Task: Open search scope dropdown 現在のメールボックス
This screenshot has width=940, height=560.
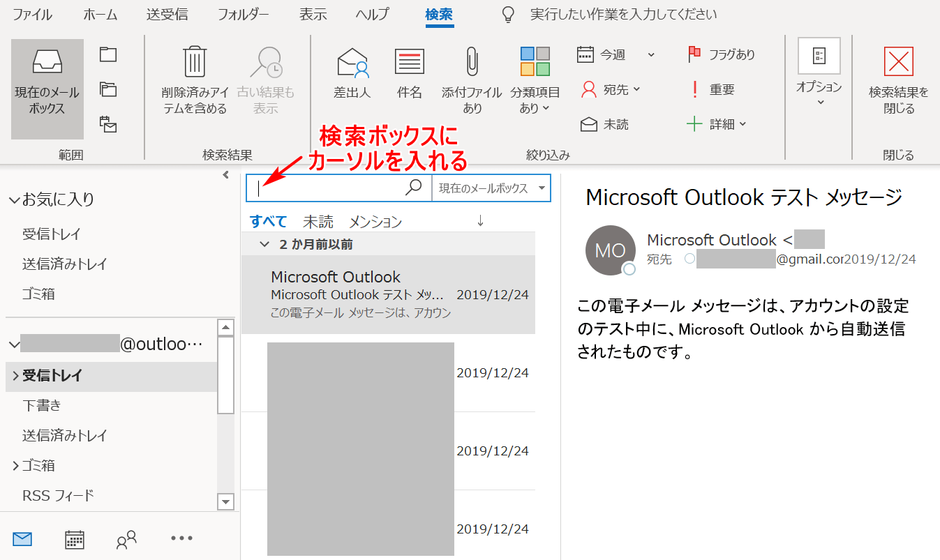Action: pyautogui.click(x=491, y=188)
